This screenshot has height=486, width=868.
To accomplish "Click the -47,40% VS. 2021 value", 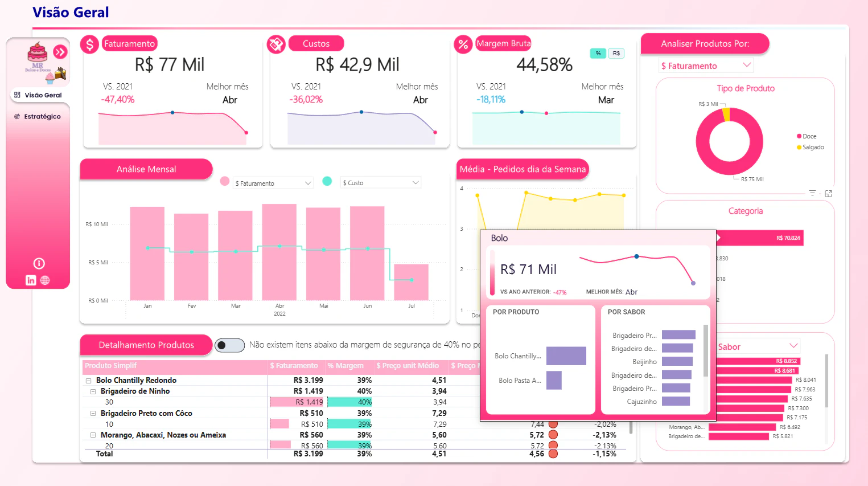I will [x=118, y=100].
